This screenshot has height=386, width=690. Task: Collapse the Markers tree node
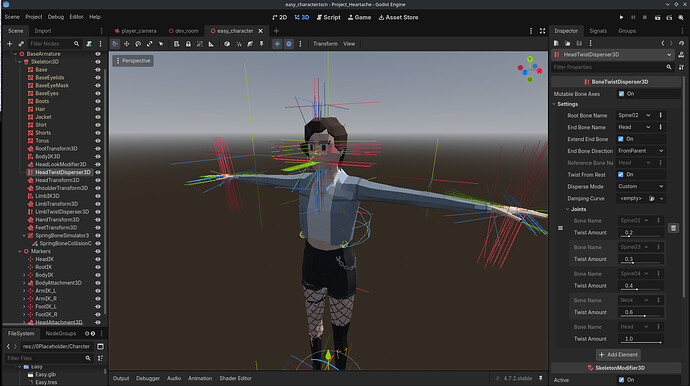tap(20, 251)
